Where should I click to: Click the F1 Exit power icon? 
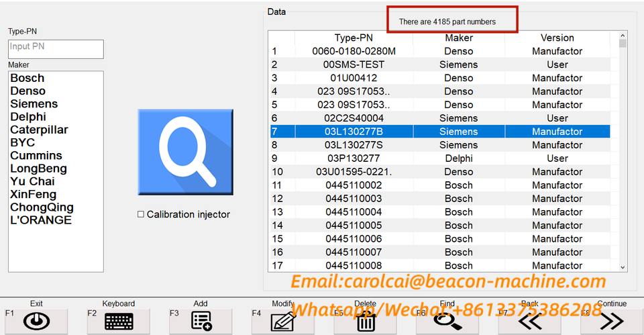pos(36,321)
